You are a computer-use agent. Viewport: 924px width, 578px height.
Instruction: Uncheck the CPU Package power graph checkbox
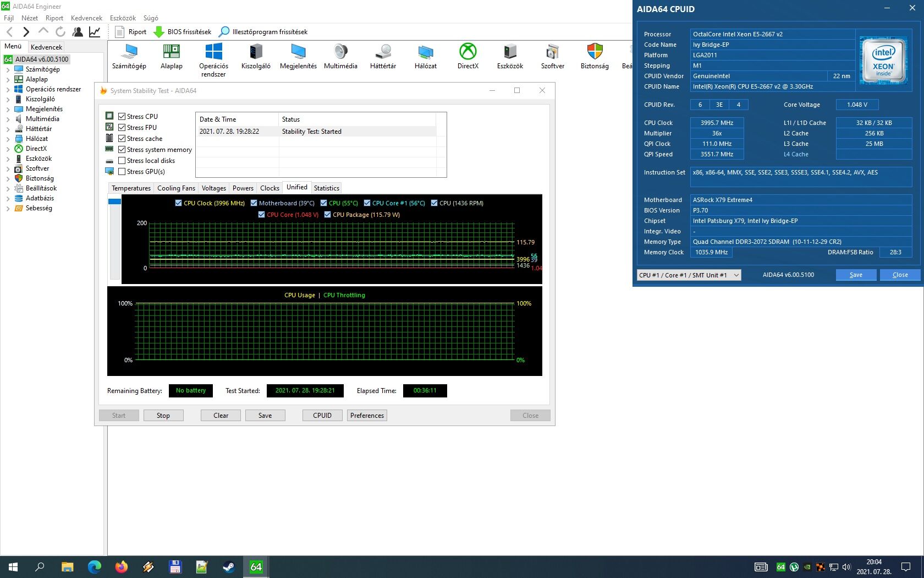tap(327, 215)
